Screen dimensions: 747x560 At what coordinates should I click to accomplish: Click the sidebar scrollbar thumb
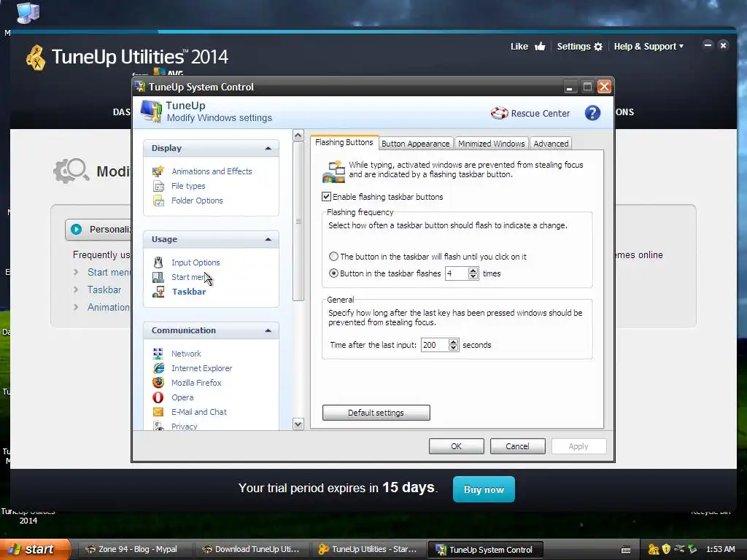click(298, 222)
